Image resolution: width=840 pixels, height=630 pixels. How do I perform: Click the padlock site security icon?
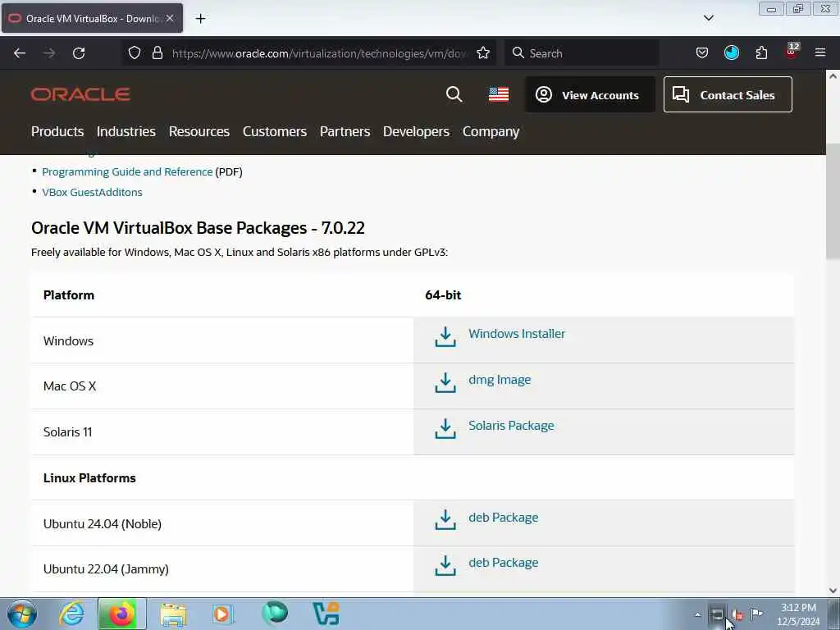157,53
